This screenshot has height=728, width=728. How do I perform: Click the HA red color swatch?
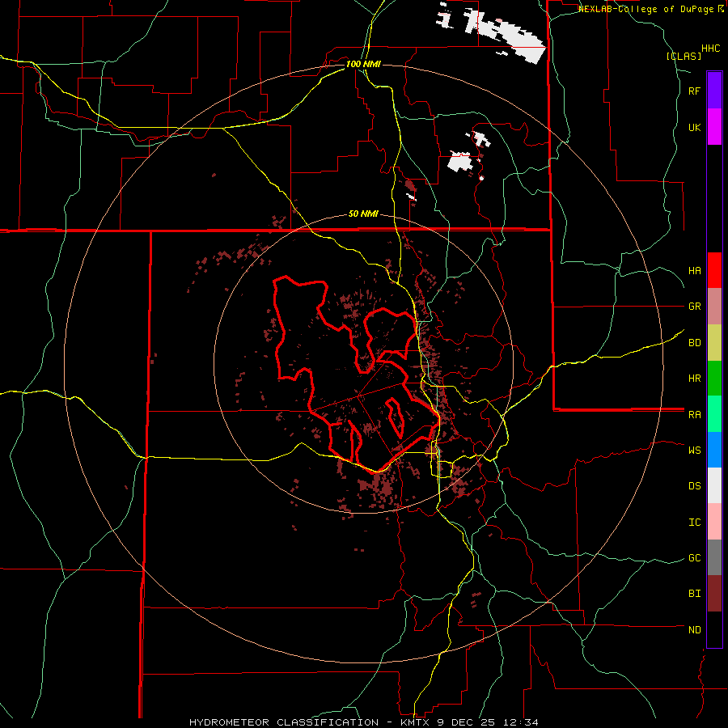tap(714, 270)
